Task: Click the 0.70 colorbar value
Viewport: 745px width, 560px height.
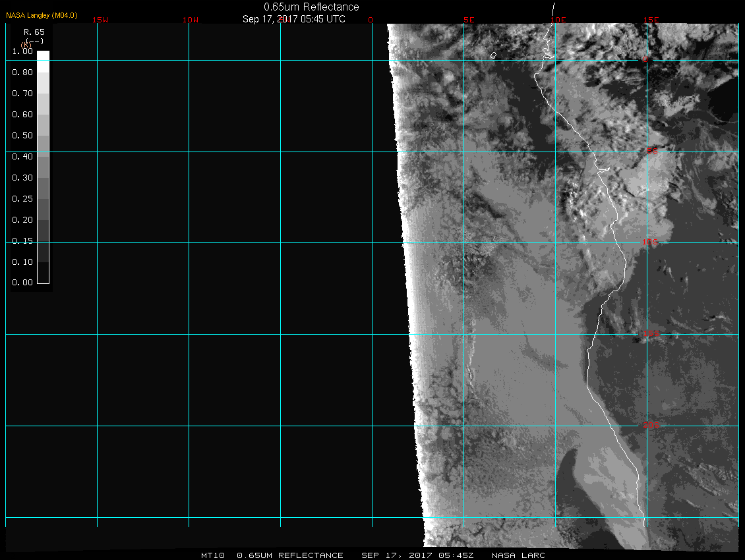Action: coord(22,93)
